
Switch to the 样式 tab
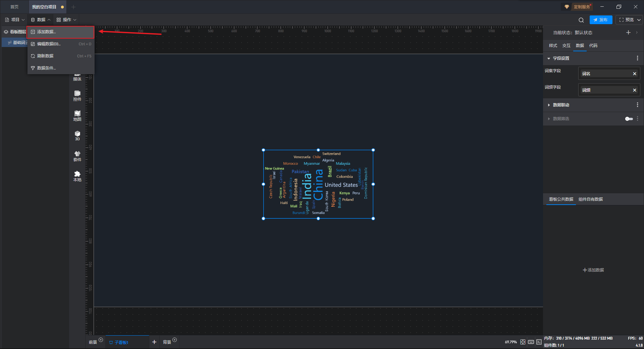tap(553, 46)
